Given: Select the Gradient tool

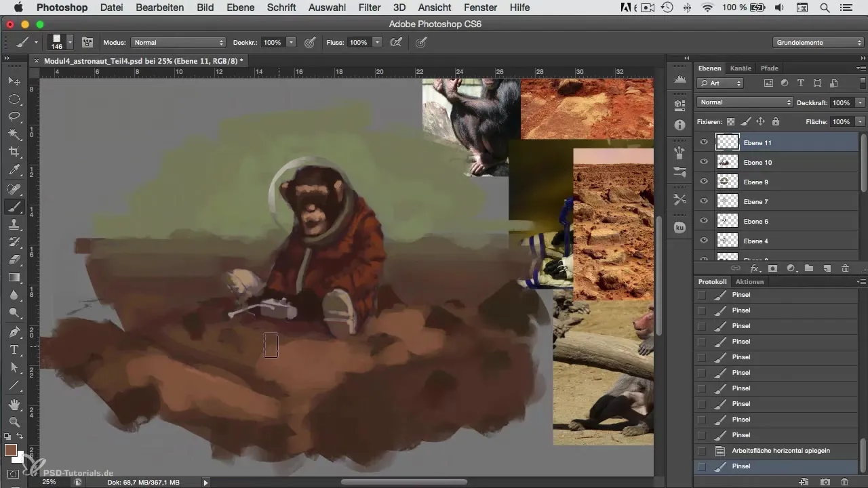Looking at the screenshot, I should [14, 277].
